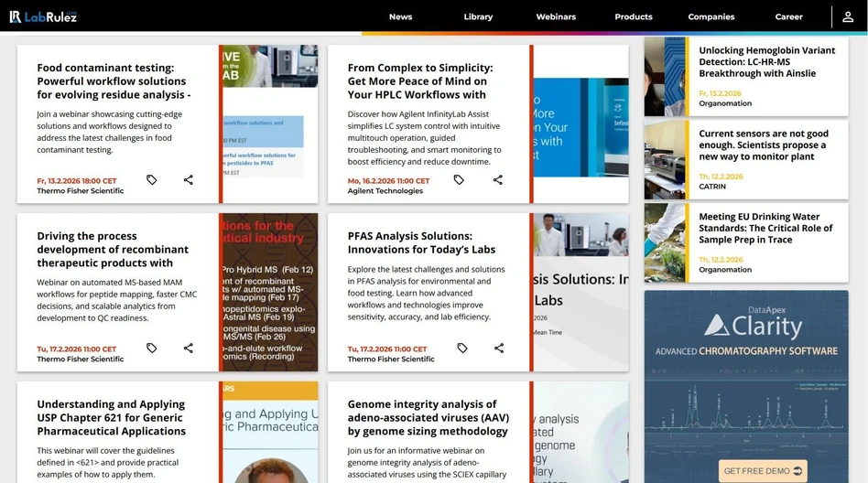Open Unlocking Hemoglobin Variant Detection article
Image resolution: width=868 pixels, height=483 pixels.
click(x=766, y=62)
